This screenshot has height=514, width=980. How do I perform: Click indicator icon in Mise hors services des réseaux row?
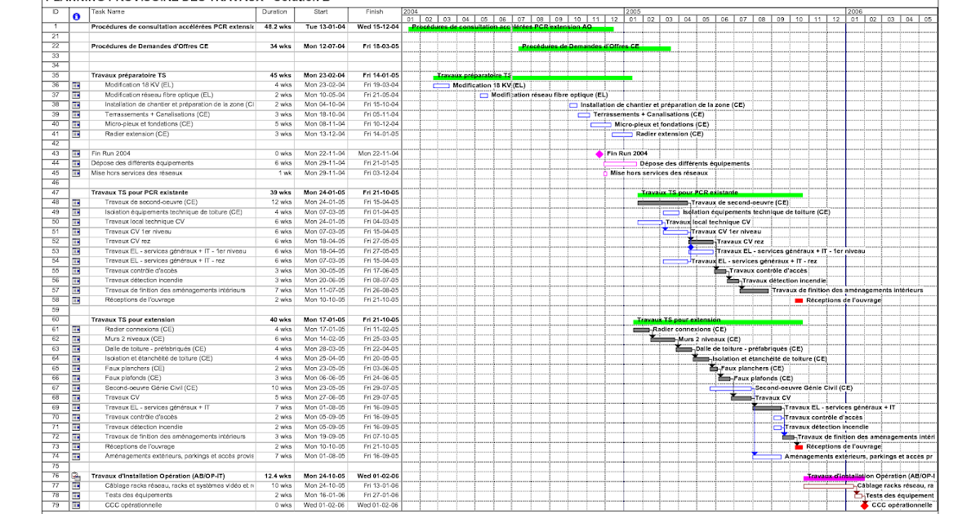77,173
